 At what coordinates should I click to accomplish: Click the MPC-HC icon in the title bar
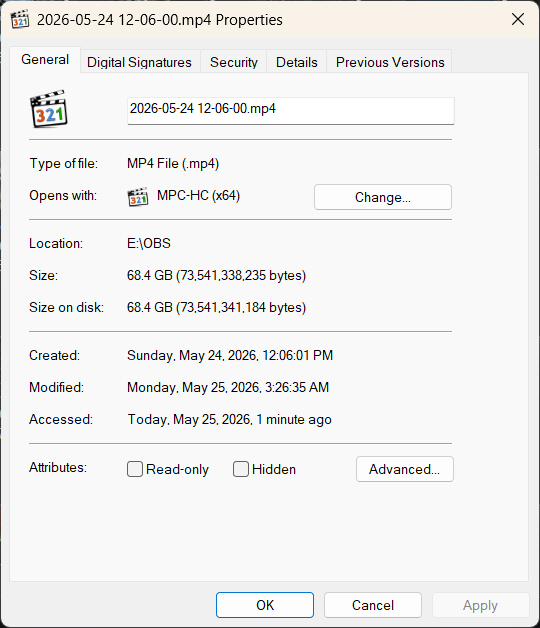click(20, 19)
